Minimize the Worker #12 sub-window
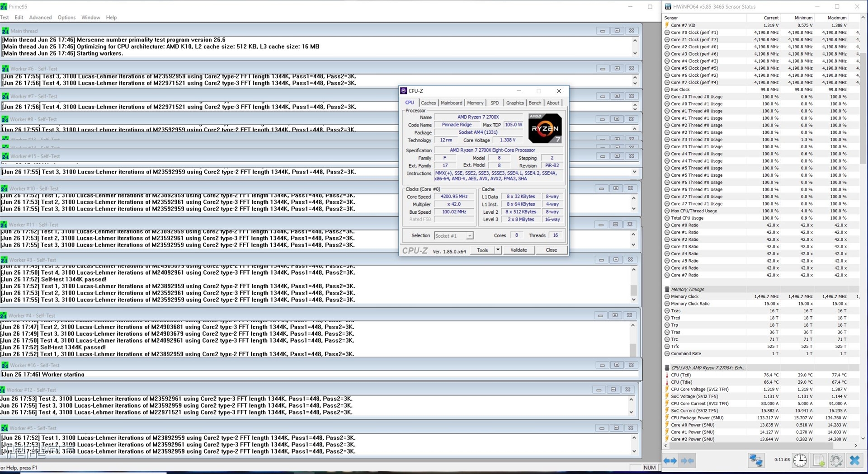The image size is (868, 474). [x=599, y=390]
